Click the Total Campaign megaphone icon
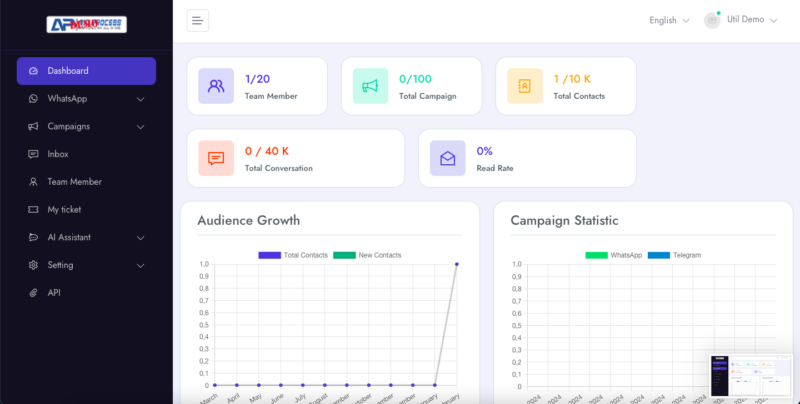Viewport: 800px width, 404px height. [x=370, y=86]
